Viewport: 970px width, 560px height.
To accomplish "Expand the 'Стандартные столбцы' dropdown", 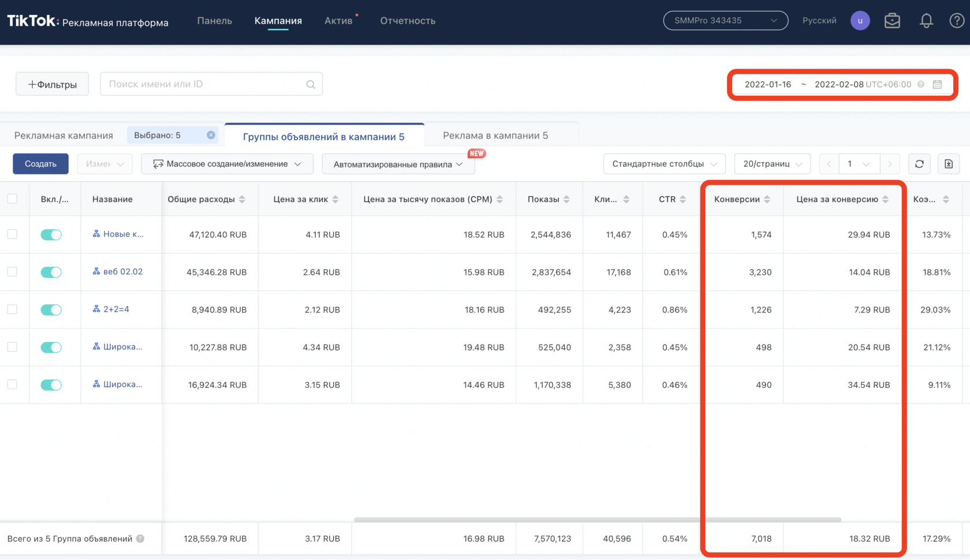I will [664, 164].
